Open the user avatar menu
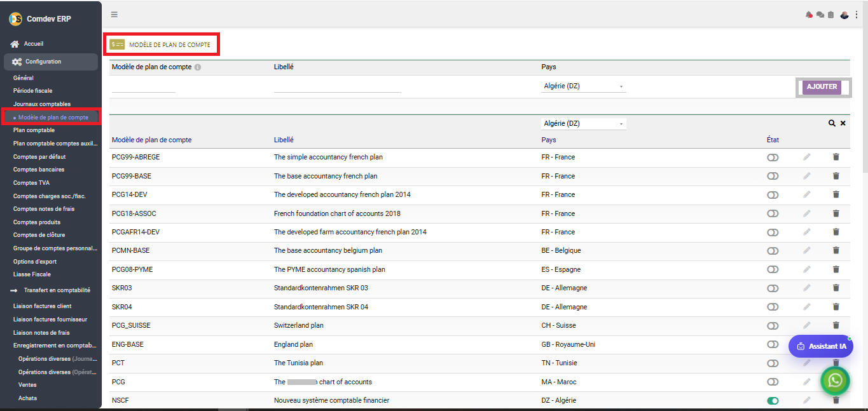This screenshot has width=868, height=411. (x=844, y=15)
